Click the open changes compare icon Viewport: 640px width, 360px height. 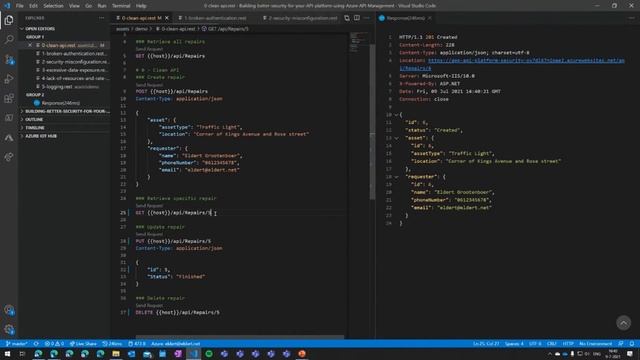click(347, 18)
